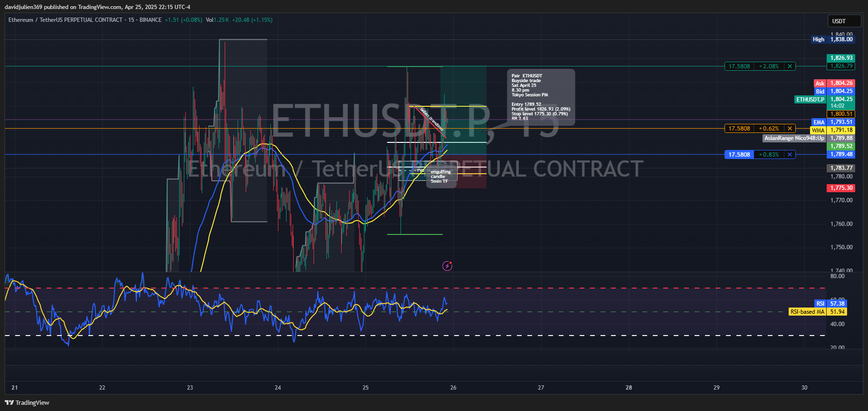Image resolution: width=868 pixels, height=411 pixels.
Task: Click the TradingView logo at bottom left
Action: point(27,402)
